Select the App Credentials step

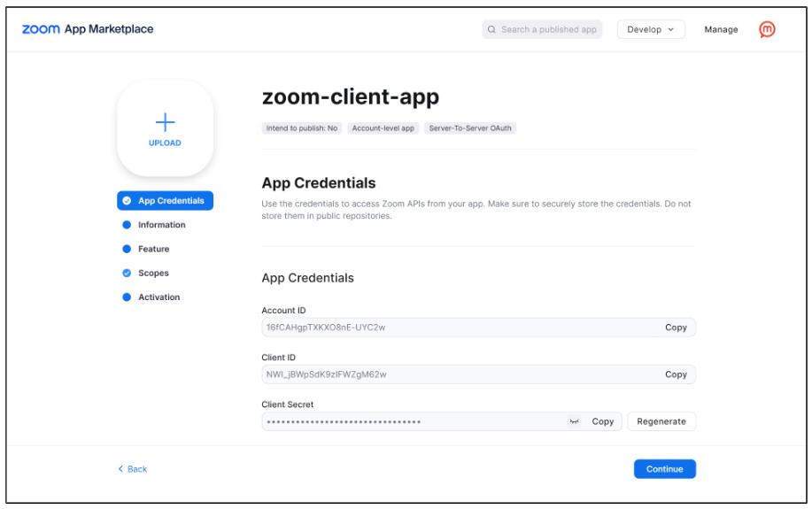(166, 201)
